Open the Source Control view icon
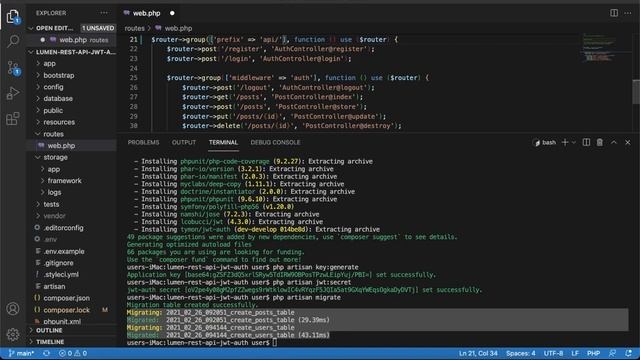 [x=13, y=67]
